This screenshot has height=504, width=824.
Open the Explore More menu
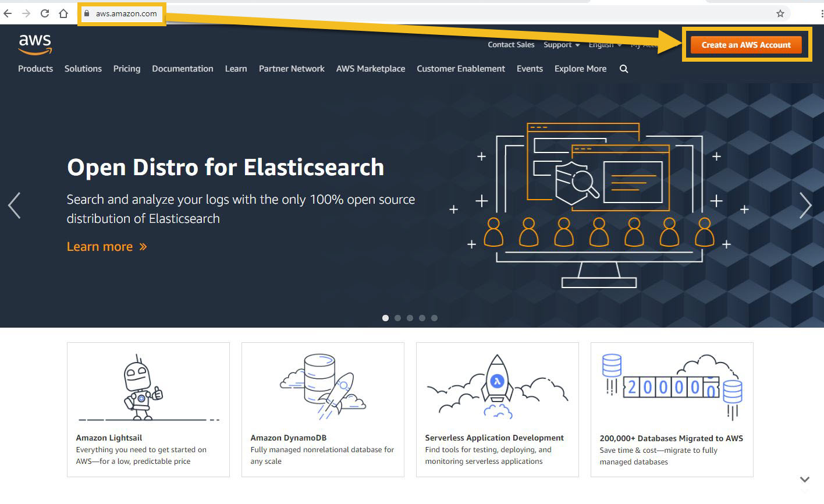pos(580,69)
